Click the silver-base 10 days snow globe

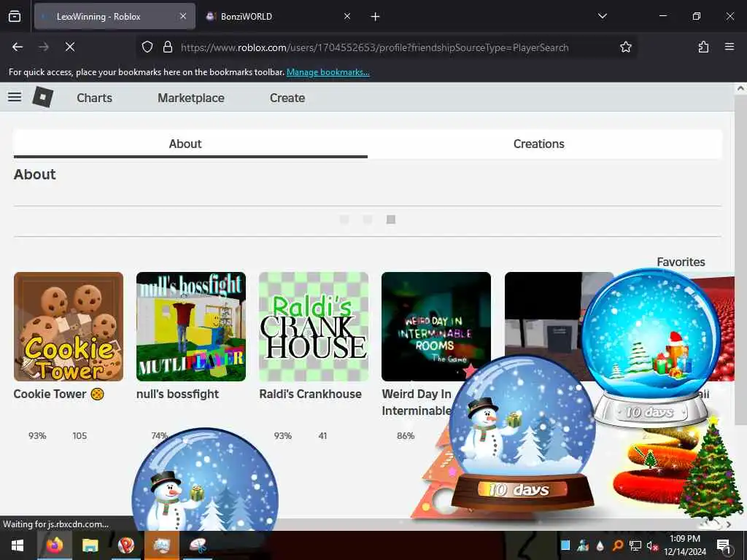[651, 346]
